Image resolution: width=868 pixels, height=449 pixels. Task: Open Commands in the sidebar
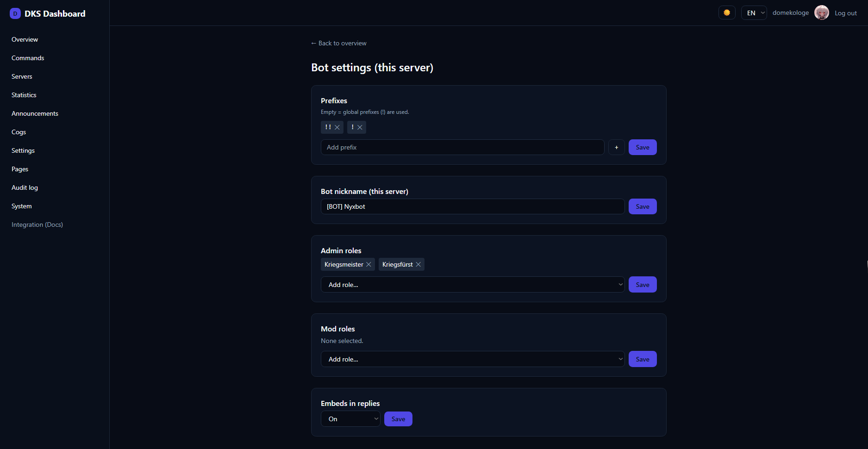(28, 58)
